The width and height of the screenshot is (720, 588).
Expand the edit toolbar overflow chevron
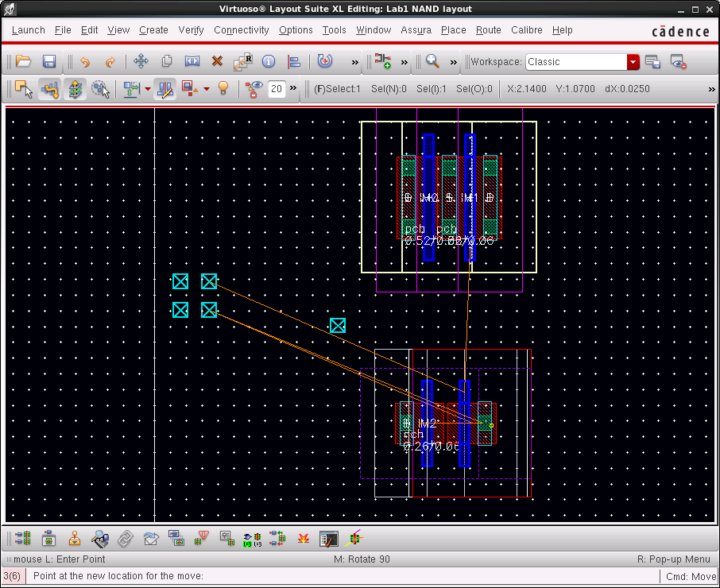click(x=354, y=62)
